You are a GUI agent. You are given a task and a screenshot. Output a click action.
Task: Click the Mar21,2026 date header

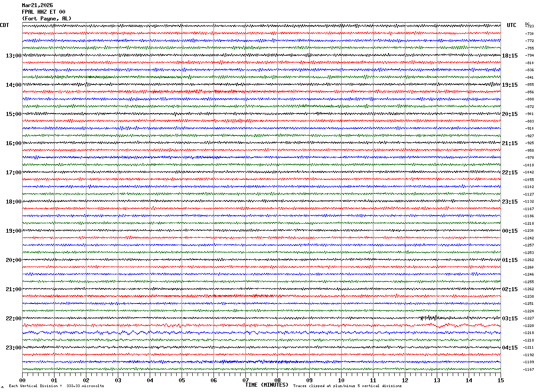[x=37, y=5]
